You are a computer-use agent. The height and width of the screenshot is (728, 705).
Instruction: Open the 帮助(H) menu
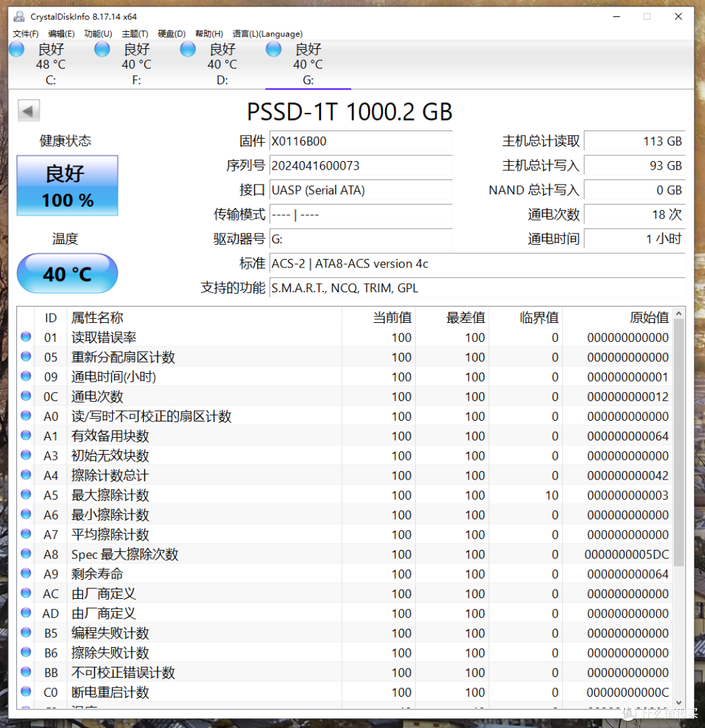pos(209,34)
